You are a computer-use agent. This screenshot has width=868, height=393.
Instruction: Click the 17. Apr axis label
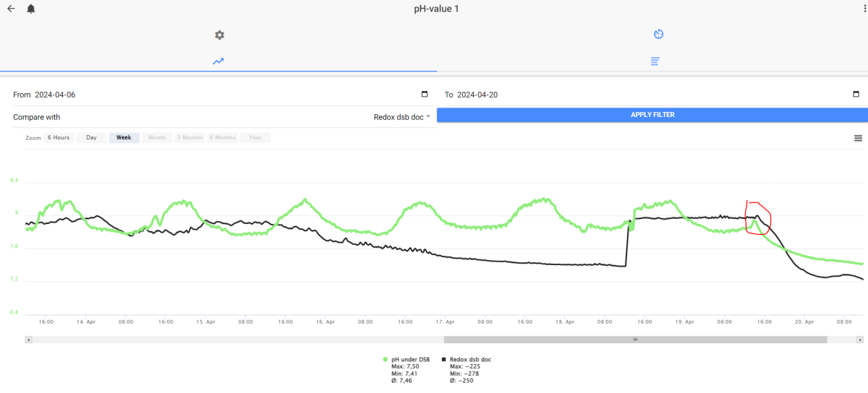[445, 321]
